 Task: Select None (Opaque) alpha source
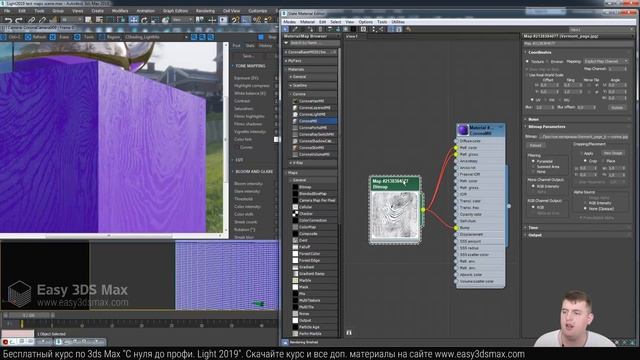point(585,209)
